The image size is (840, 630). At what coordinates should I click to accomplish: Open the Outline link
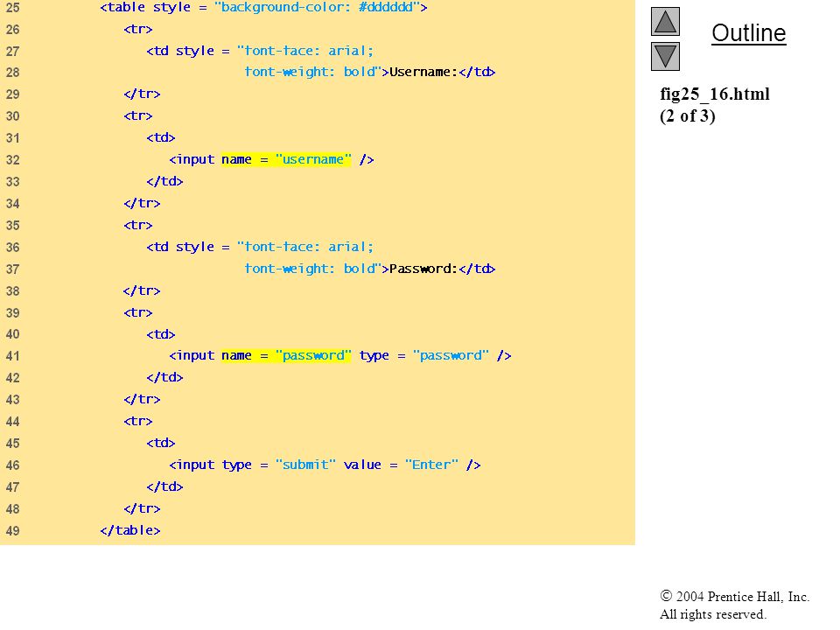click(748, 33)
